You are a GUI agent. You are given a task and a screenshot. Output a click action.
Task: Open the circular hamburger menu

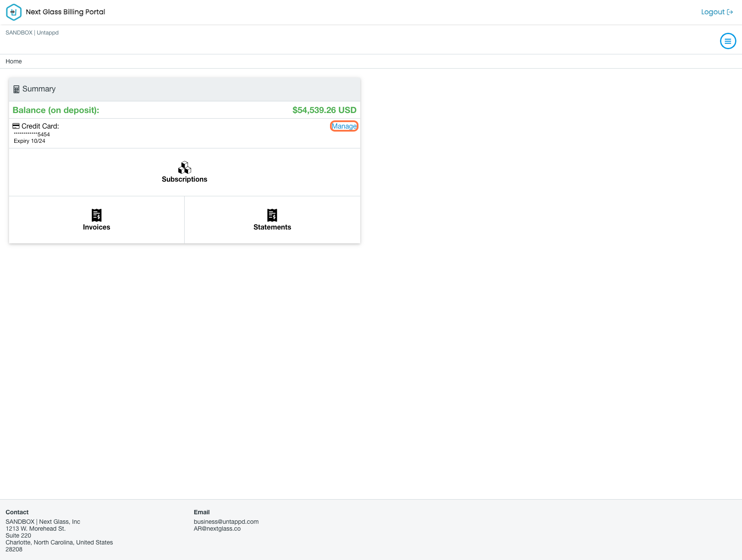[x=728, y=41]
